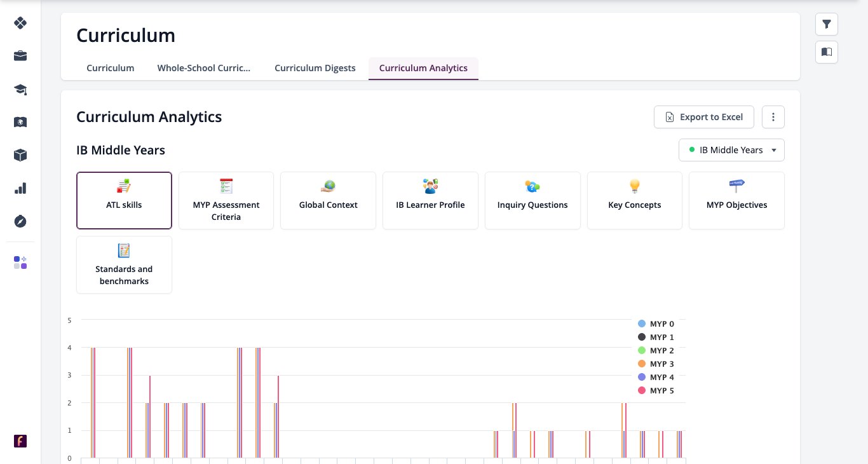Open the 3D box sidebar icon
This screenshot has height=464, width=868.
click(x=20, y=155)
